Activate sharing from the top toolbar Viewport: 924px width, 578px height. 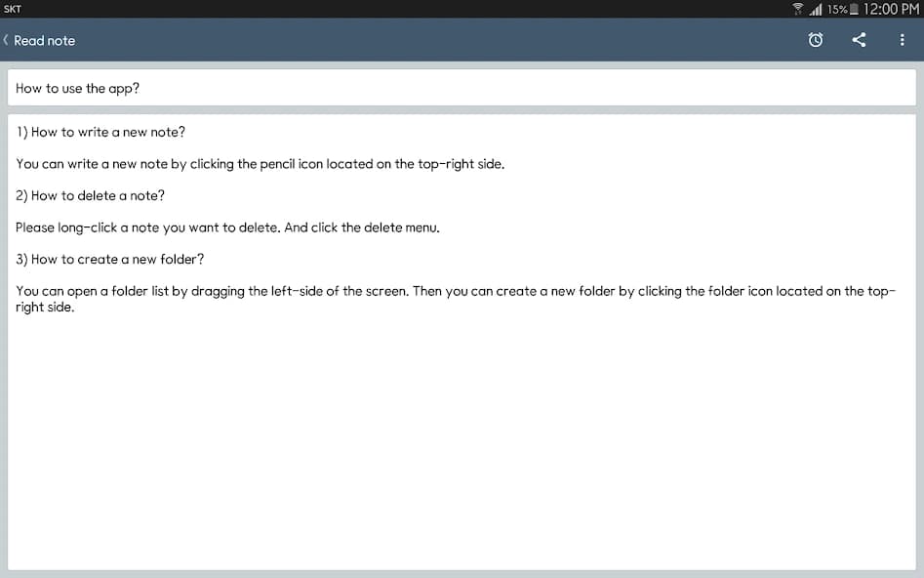(860, 40)
